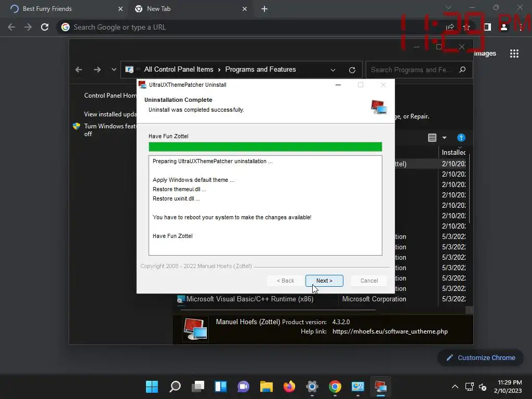532x399 pixels.
Task: Open Settings gear on the taskbar
Action: pos(312,387)
